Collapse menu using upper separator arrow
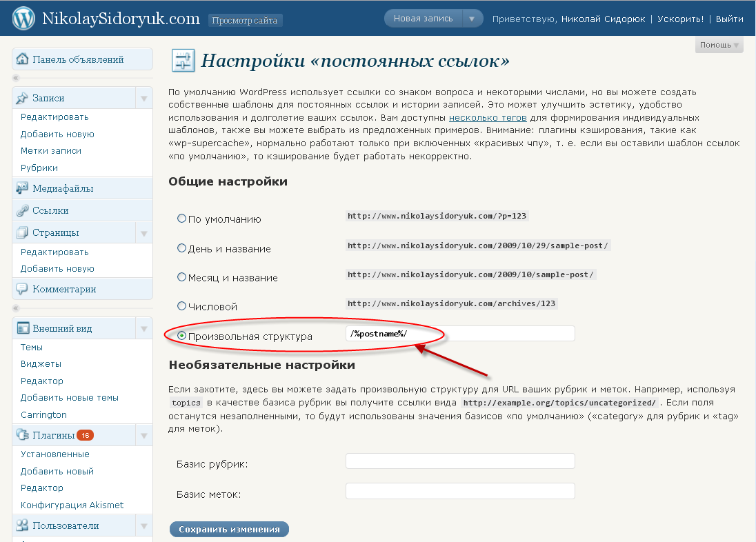756x542 pixels. coord(16,78)
